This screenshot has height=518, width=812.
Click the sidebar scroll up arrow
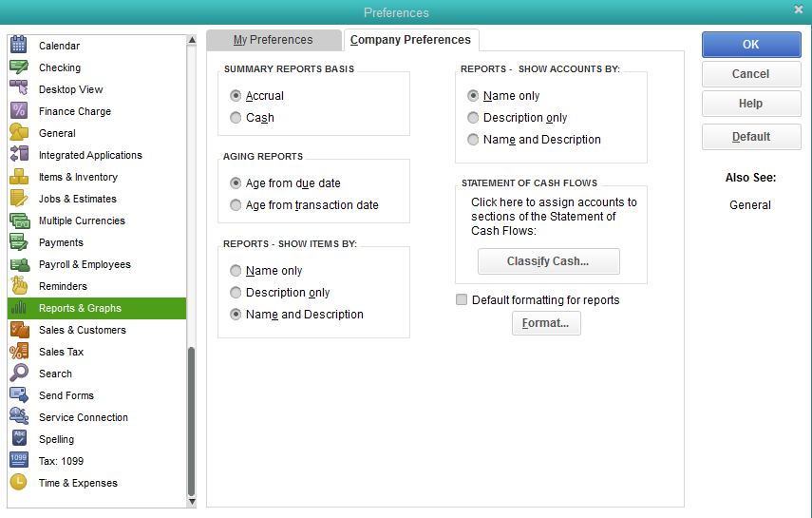pos(192,41)
